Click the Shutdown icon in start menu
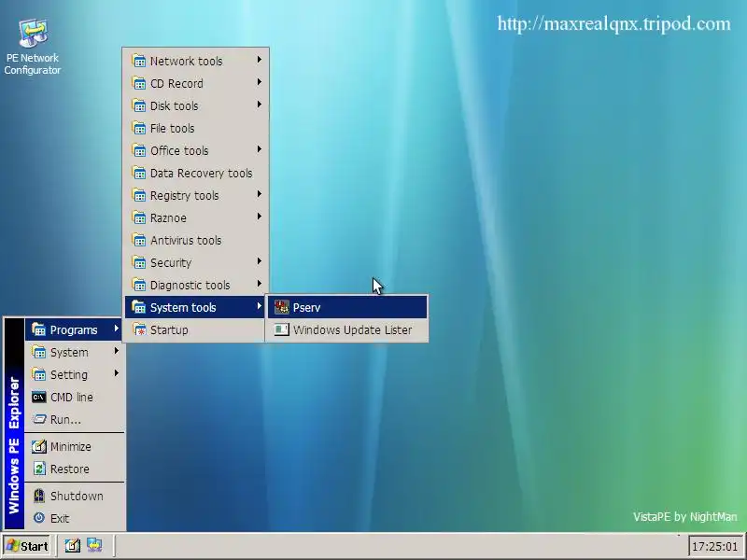The image size is (747, 560). point(38,496)
